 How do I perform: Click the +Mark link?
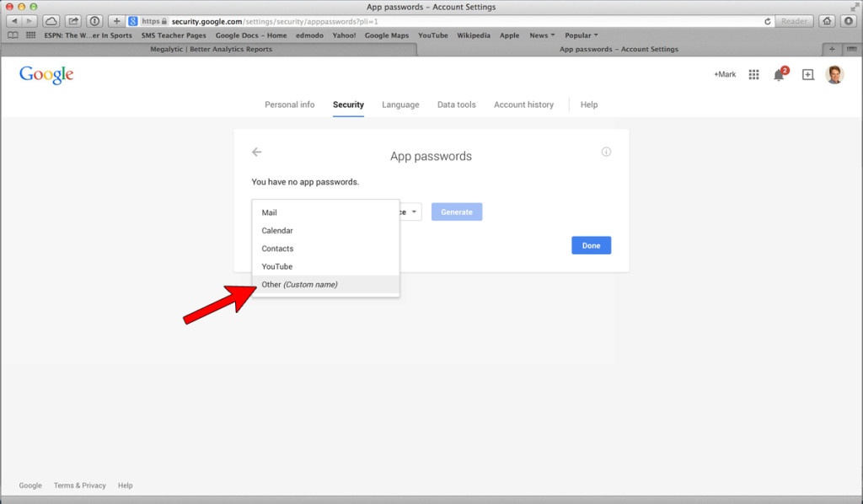point(723,74)
